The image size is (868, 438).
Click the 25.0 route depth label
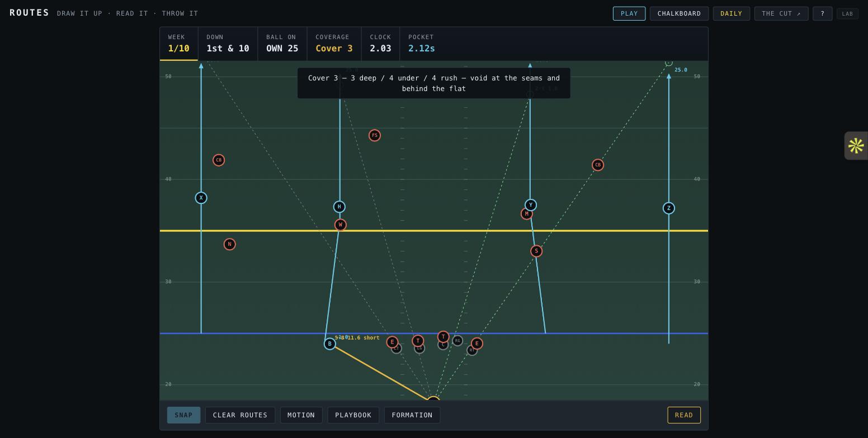(x=681, y=70)
